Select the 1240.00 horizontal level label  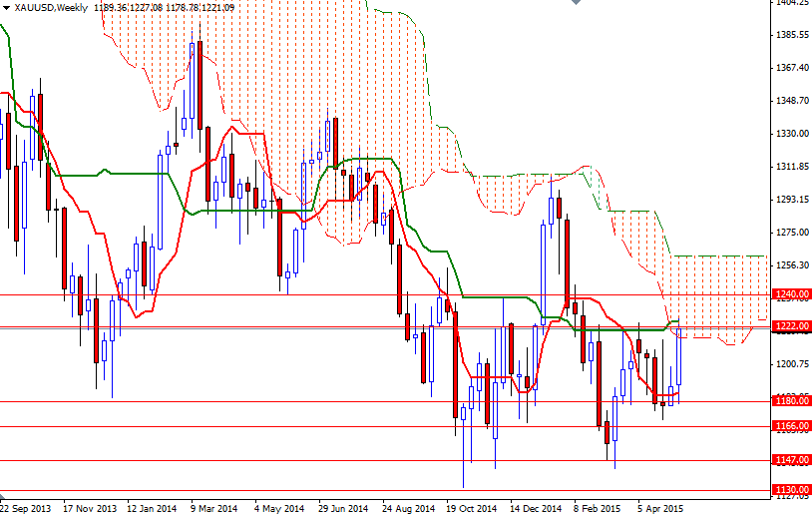tap(791, 294)
